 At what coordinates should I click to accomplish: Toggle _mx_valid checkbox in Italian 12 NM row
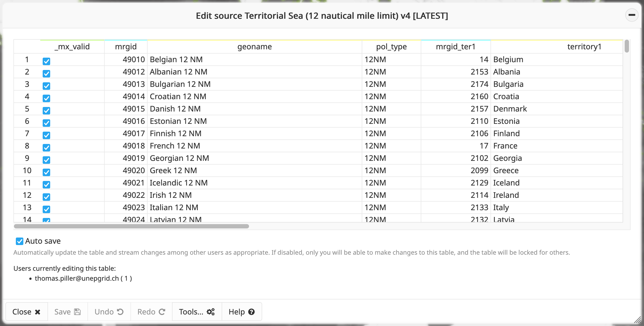(x=46, y=209)
